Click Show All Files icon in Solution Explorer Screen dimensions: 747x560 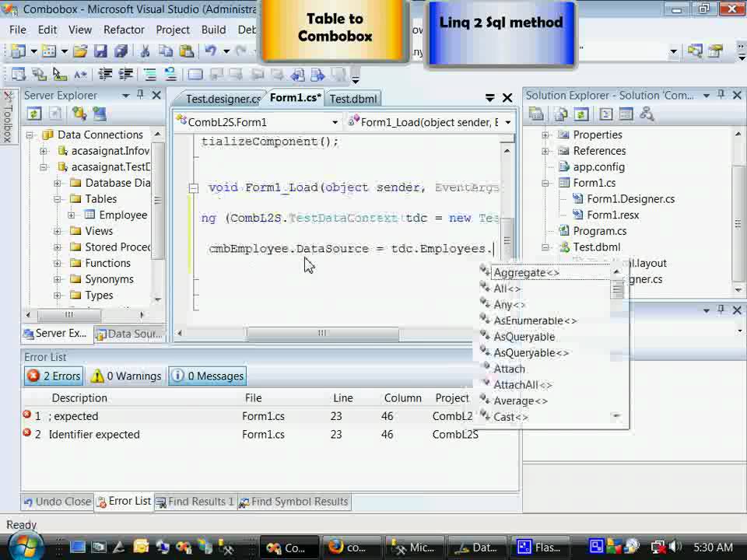pos(561,114)
